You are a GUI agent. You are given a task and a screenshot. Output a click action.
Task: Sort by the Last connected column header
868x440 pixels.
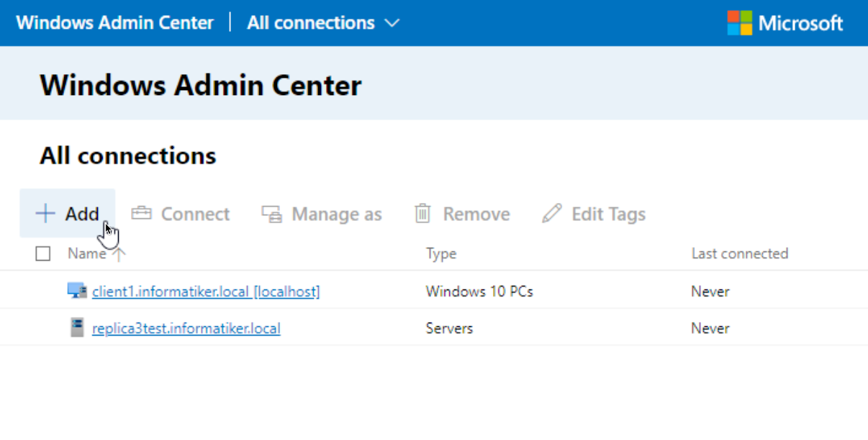pyautogui.click(x=740, y=253)
